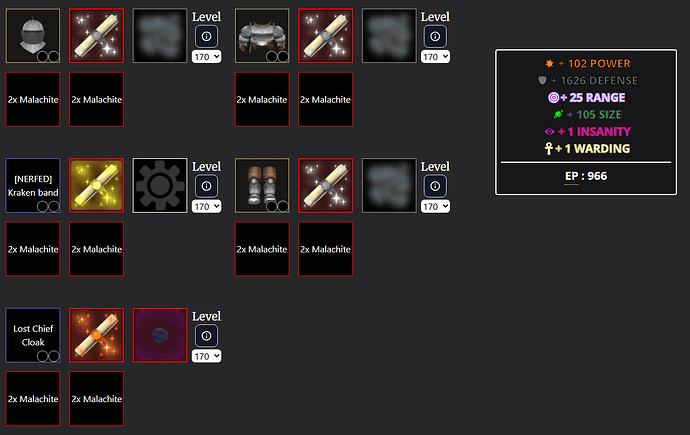
Task: Click first 2x Malachite gem under helmet
Action: point(33,99)
